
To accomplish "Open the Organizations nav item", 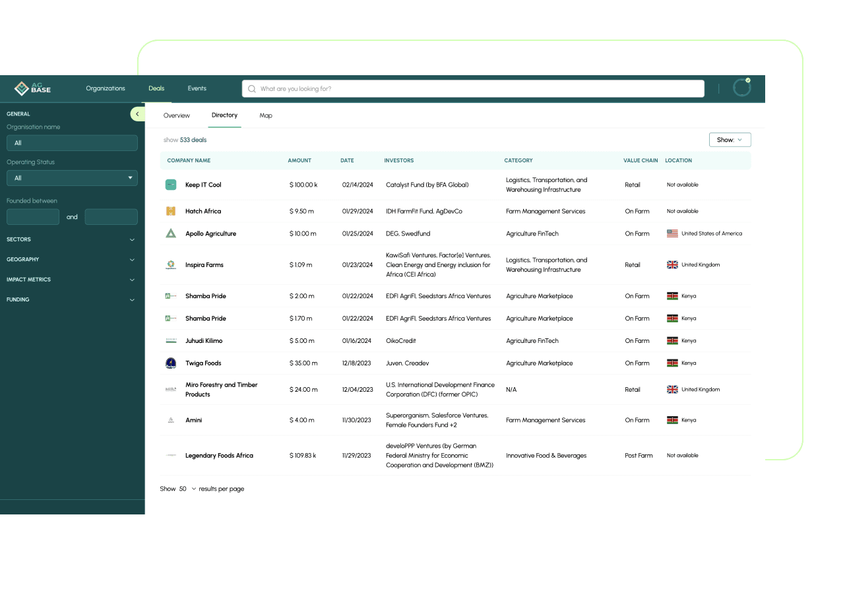I will (x=106, y=88).
